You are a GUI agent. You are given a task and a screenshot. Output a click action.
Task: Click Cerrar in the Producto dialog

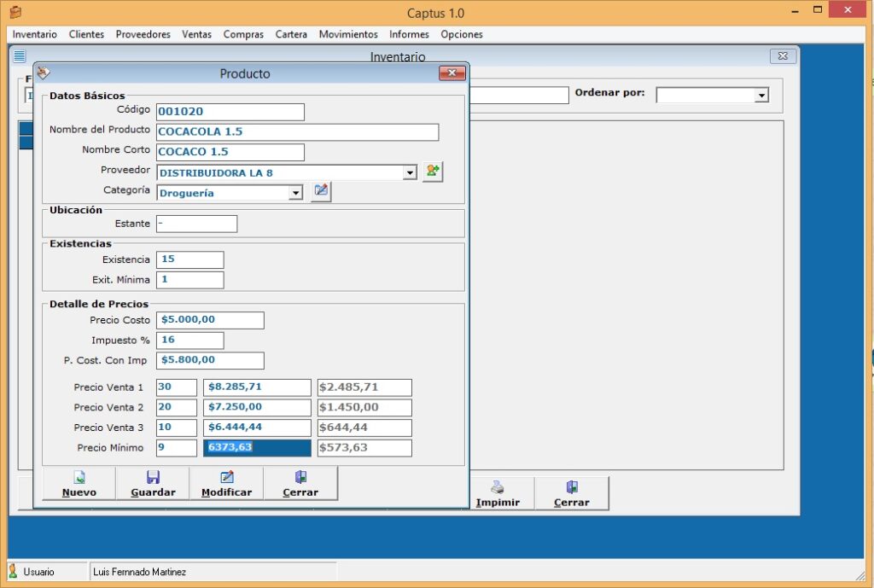click(300, 483)
